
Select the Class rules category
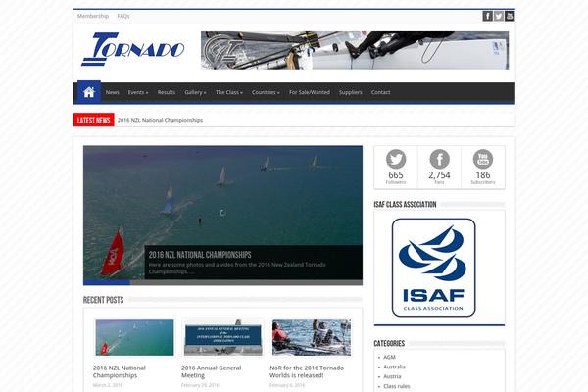pos(397,386)
